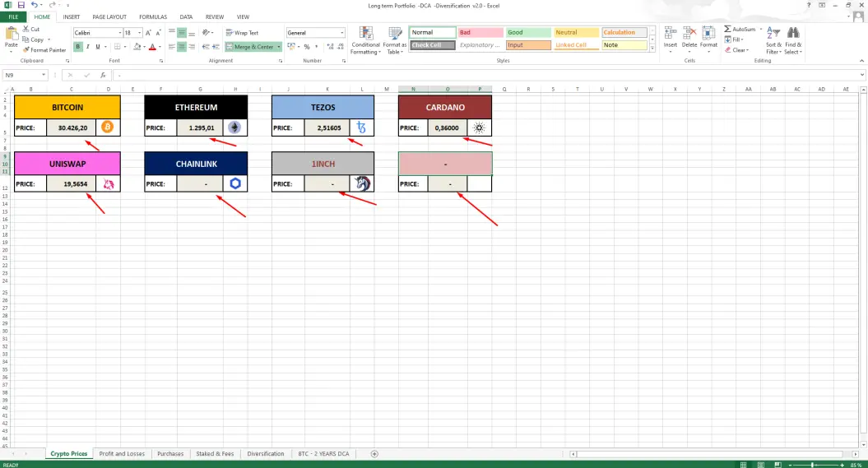Viewport: 868px width, 468px height.
Task: Click Increase Decimal icon
Action: (x=331, y=47)
